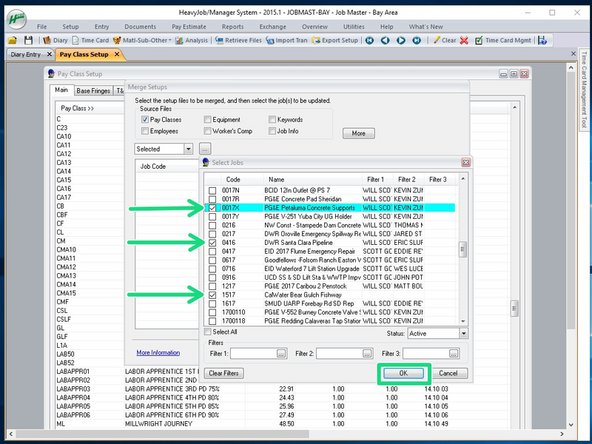The width and height of the screenshot is (592, 444).
Task: Click the Filter 2 browse button
Action: point(367,353)
